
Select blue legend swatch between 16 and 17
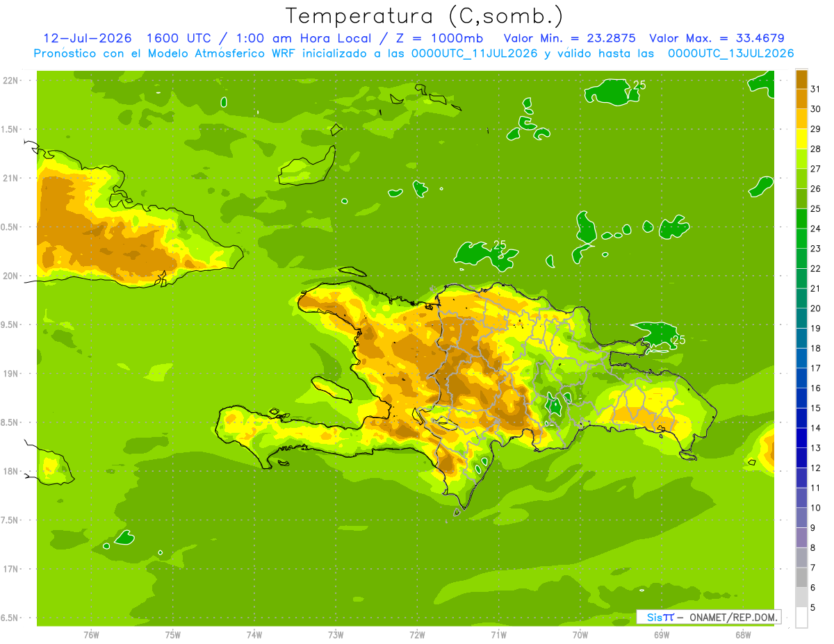[801, 378]
